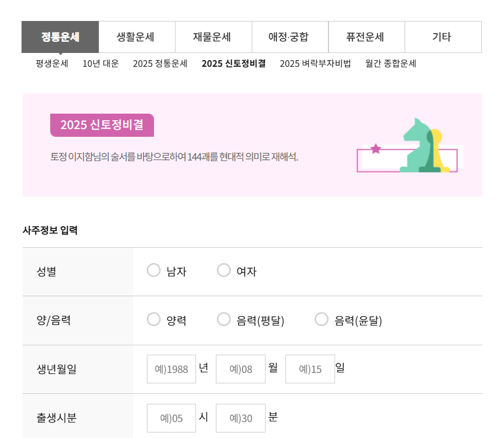
Task: Select 음력(윤달) leap month option
Action: point(322,319)
